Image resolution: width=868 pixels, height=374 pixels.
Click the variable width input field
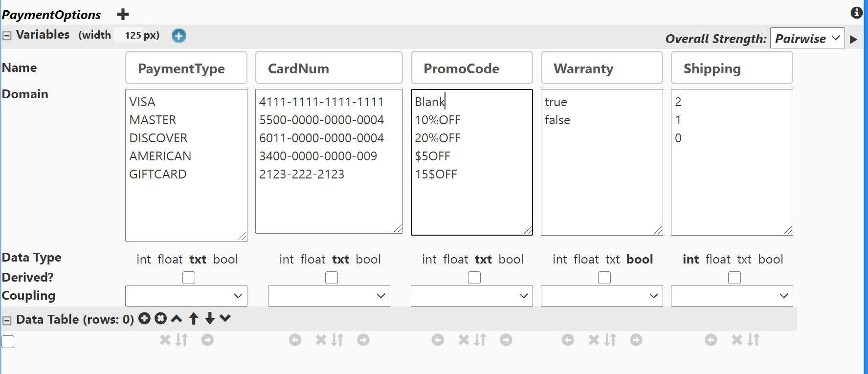133,35
